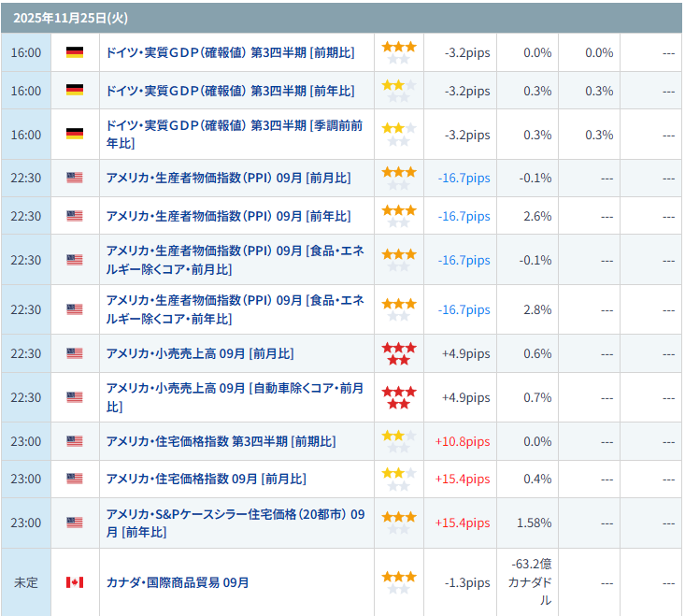Click the star rating for カナダ・国際商品貿易
The height and width of the screenshot is (616, 685).
[399, 582]
